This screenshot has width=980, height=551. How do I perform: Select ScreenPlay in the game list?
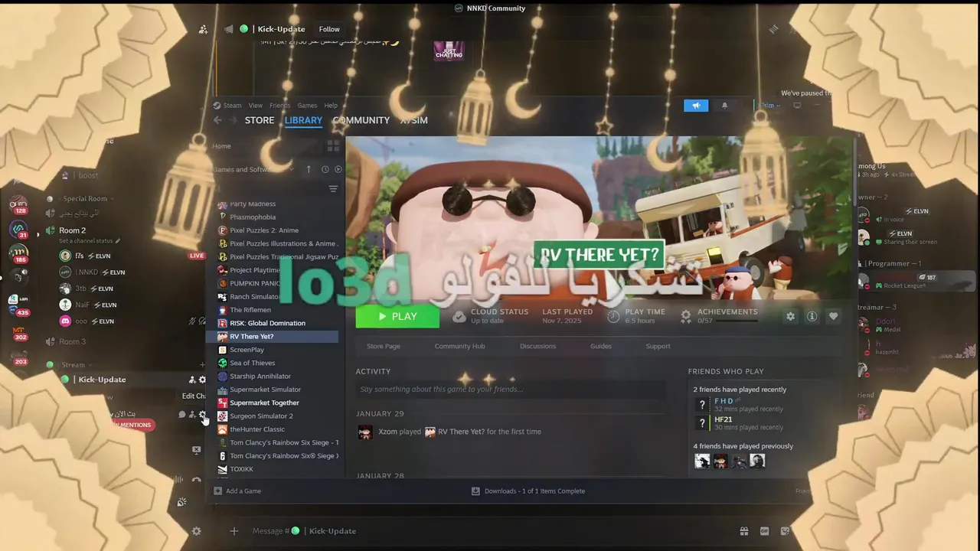click(247, 350)
